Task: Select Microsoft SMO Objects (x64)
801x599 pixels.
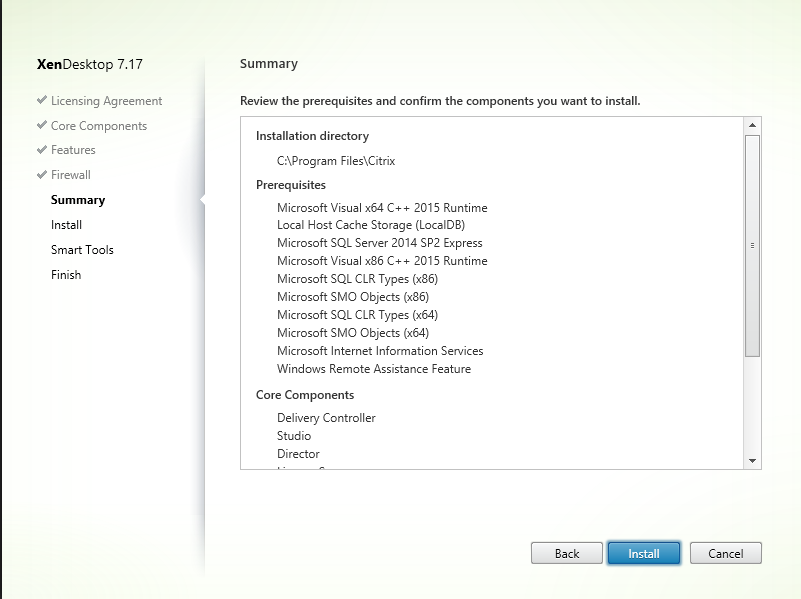Action: tap(353, 333)
